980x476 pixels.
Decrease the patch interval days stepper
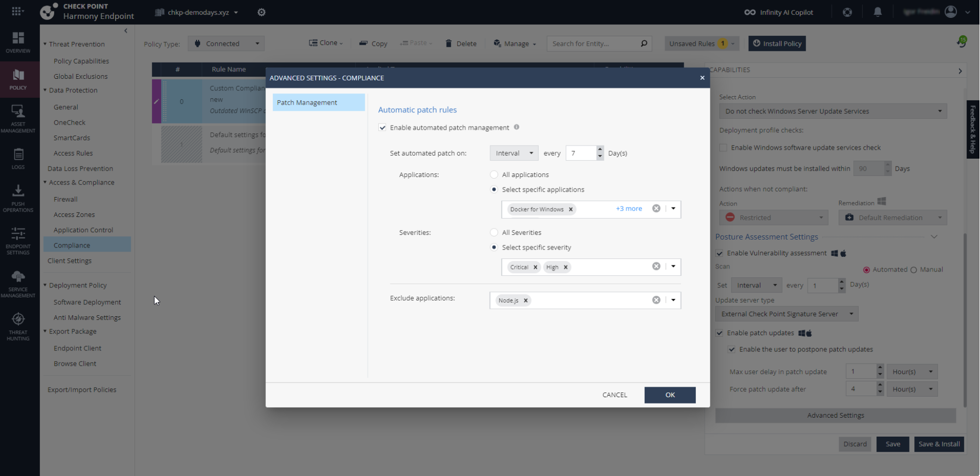[x=600, y=157]
